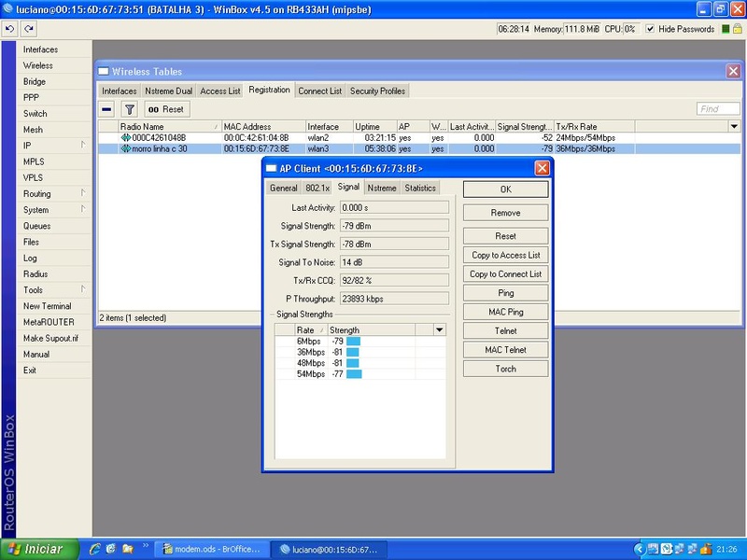Select the 54Mbps signal strength row
This screenshot has width=747, height=560.
360,374
